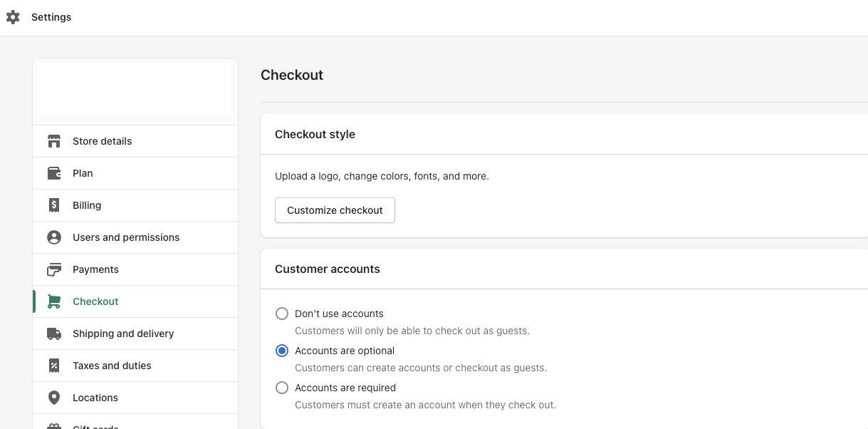
Task: Open the Taxes and duties page
Action: pos(112,365)
